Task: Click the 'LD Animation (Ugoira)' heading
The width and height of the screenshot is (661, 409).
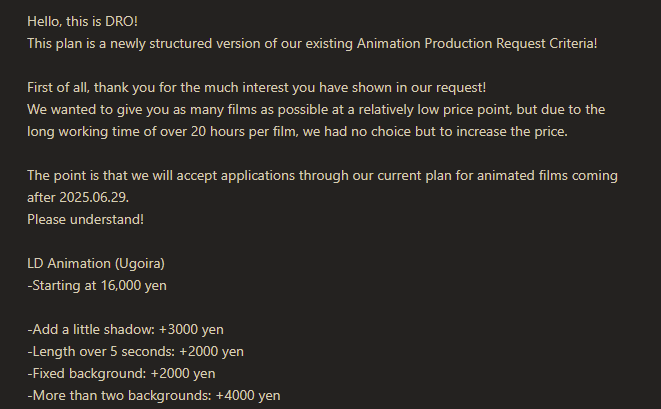Action: pyautogui.click(x=96, y=264)
